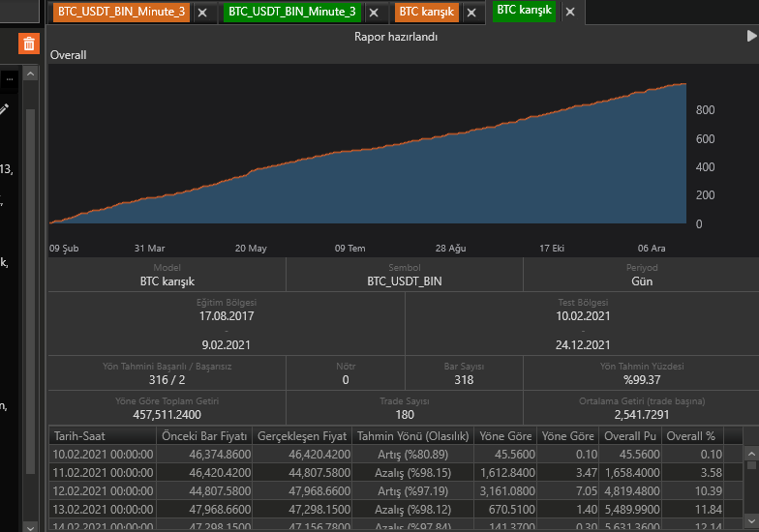The width and height of the screenshot is (759, 532).
Task: Switch to the orange BTC_USDT_BIN_Minute_3 tab
Action: click(x=120, y=13)
